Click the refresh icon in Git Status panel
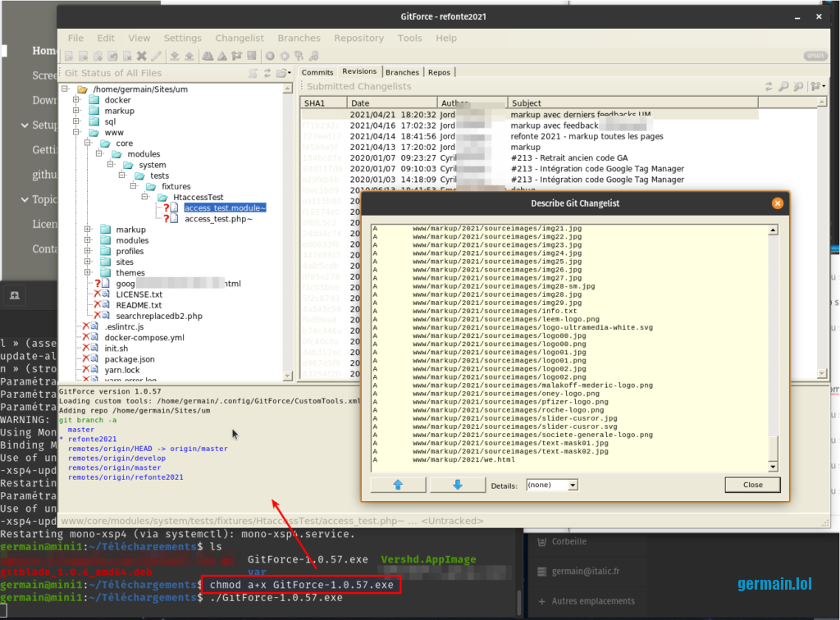Viewport: 840px width, 620px height. [x=267, y=73]
